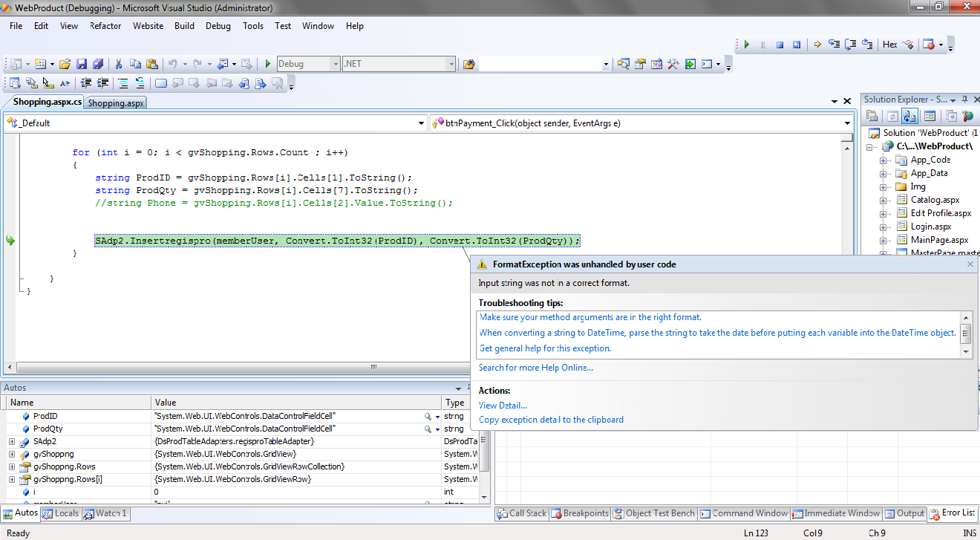Start debugging with the green arrow beside Debug
The width and height of the screenshot is (980, 540).
coord(268,64)
